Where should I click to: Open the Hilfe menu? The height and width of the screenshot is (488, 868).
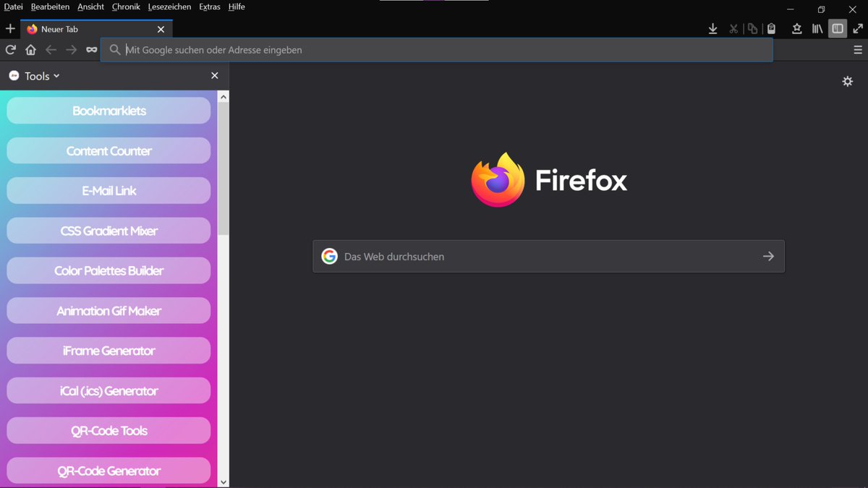[x=237, y=7]
